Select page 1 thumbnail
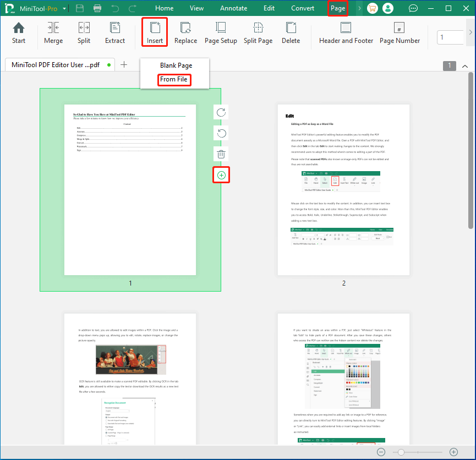This screenshot has height=460, width=476. pos(130,190)
